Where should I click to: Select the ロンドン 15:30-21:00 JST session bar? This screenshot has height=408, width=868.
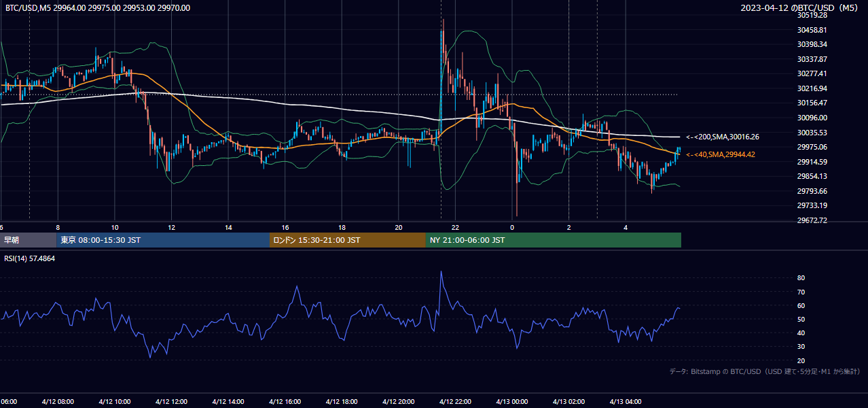348,240
